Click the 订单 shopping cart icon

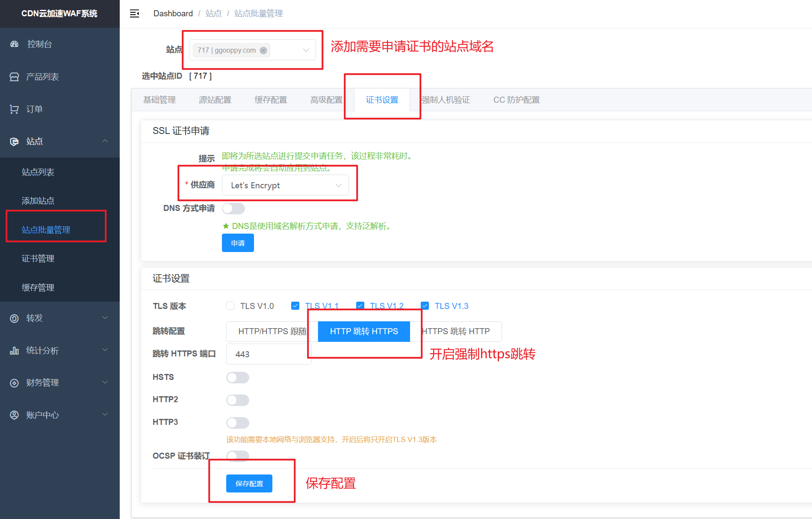[x=15, y=109]
